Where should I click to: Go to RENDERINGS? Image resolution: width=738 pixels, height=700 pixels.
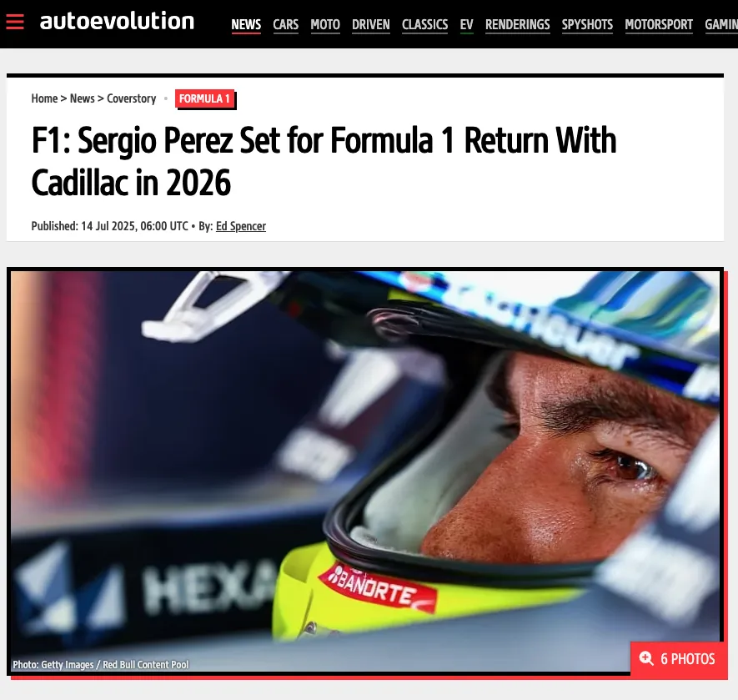(x=518, y=24)
